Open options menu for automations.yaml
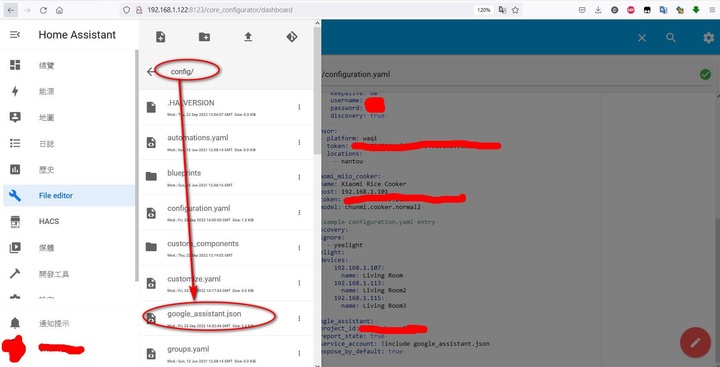The height and width of the screenshot is (367, 720). [x=299, y=142]
